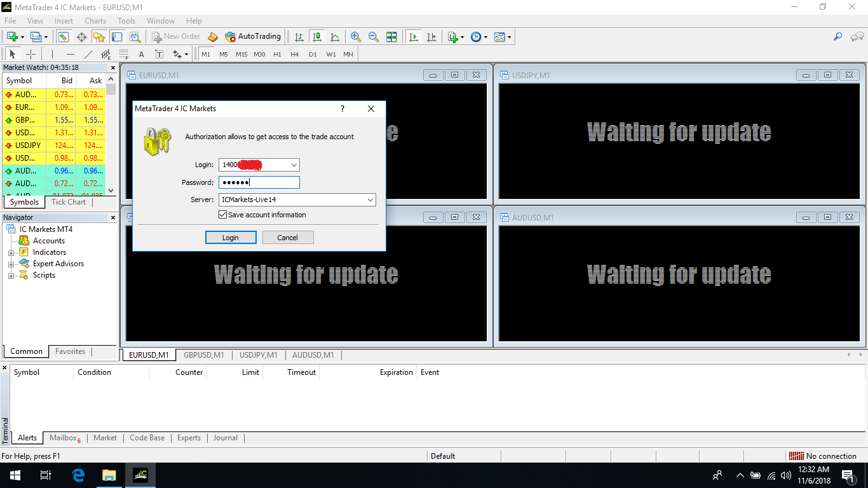Switch chart timeframe to M5

click(224, 54)
